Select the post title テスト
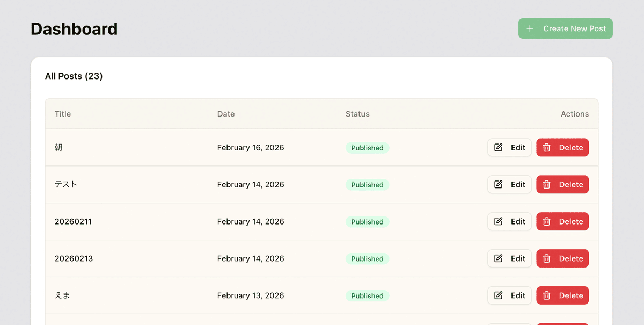 66,184
